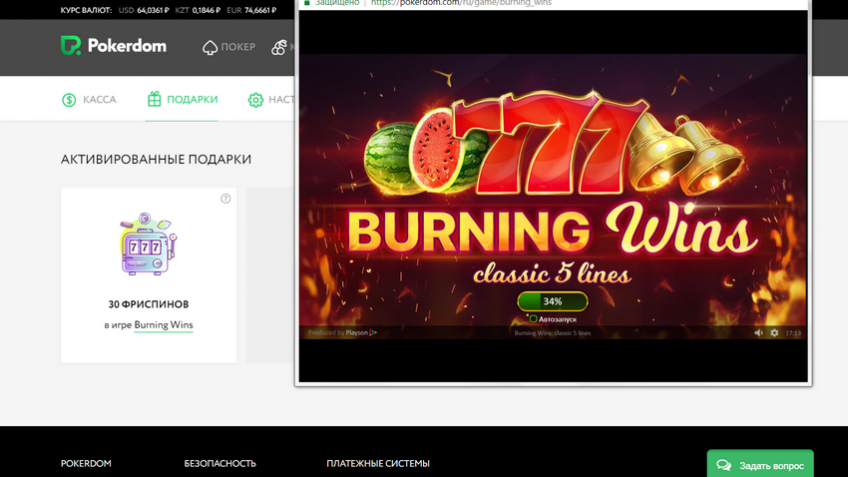Click the Подарки gift icon
Image resolution: width=848 pixels, height=477 pixels.
(154, 99)
